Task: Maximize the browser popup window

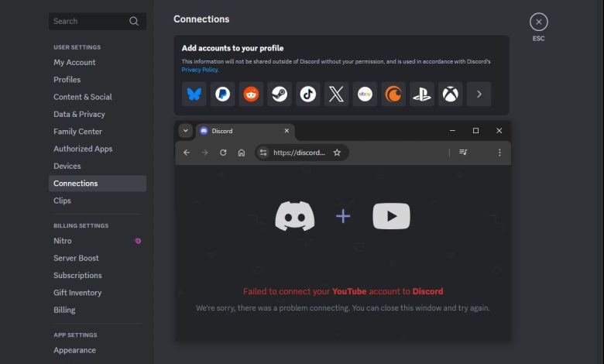Action: [475, 131]
